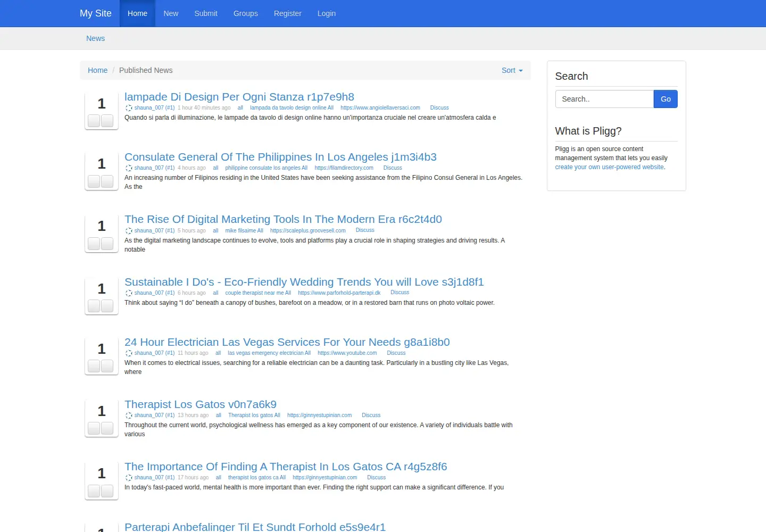
Task: Click Discuss link for Sustainable I Do's story
Action: tap(400, 293)
